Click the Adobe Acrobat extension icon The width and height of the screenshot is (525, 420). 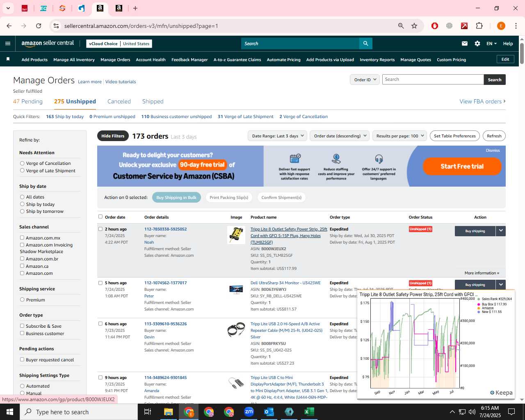click(x=464, y=26)
